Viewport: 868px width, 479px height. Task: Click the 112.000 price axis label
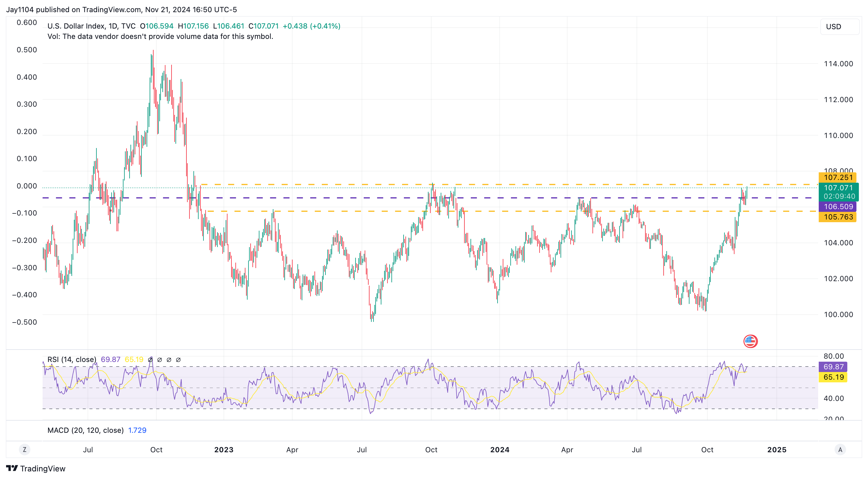(838, 100)
